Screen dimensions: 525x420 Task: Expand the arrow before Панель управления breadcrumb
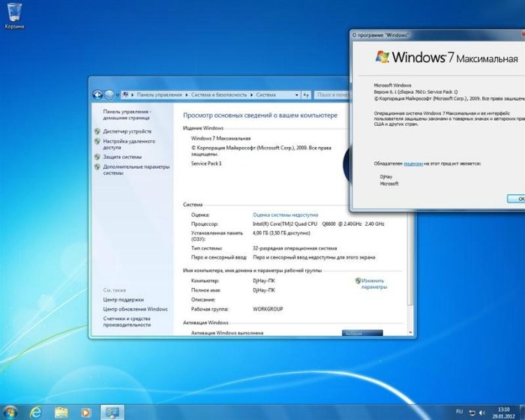(x=133, y=95)
